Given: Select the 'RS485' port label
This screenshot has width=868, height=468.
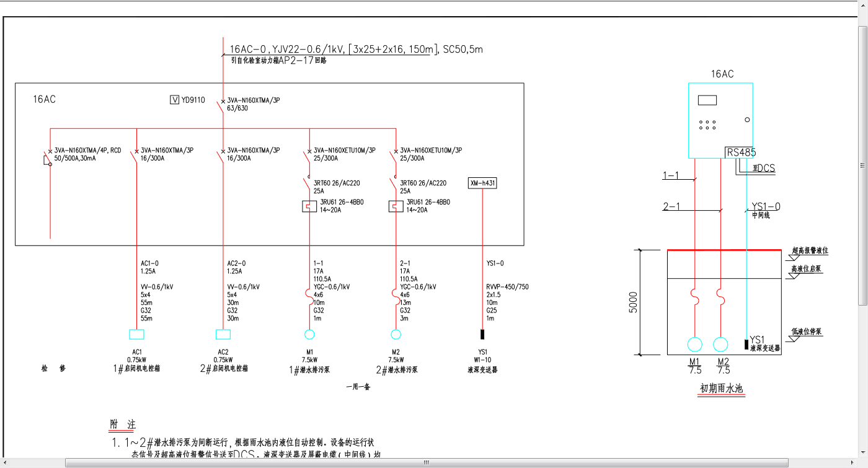Looking at the screenshot, I should (x=742, y=152).
